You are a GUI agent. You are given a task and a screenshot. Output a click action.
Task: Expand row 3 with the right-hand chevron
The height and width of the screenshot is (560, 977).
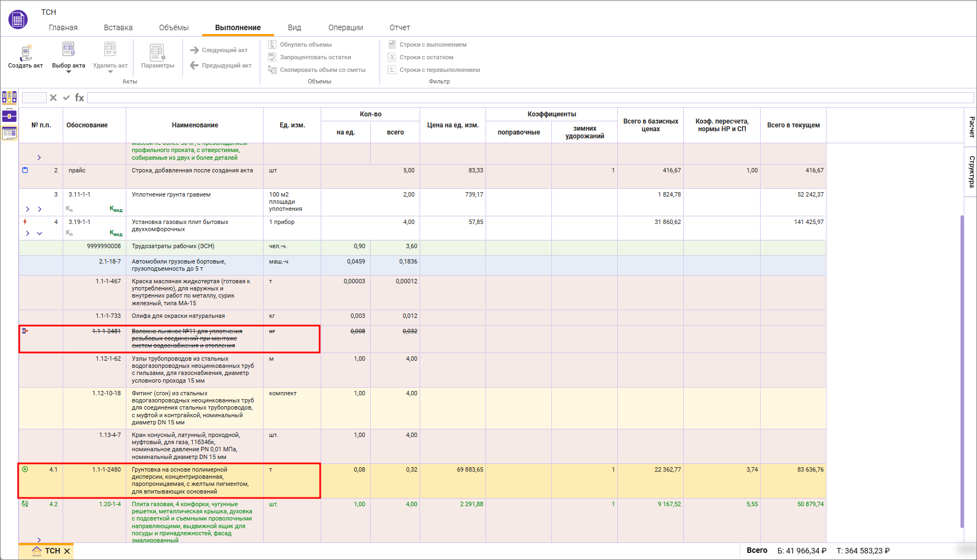point(40,209)
